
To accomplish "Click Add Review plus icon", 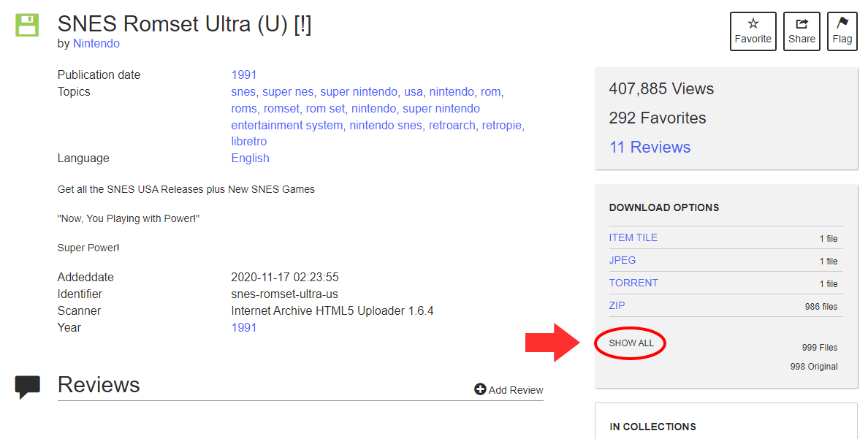I will [480, 389].
